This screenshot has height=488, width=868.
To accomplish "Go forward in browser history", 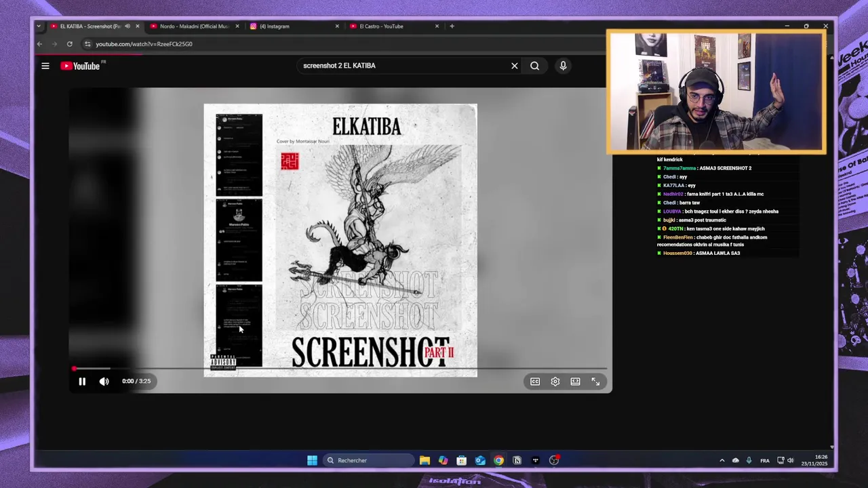I will [x=54, y=44].
